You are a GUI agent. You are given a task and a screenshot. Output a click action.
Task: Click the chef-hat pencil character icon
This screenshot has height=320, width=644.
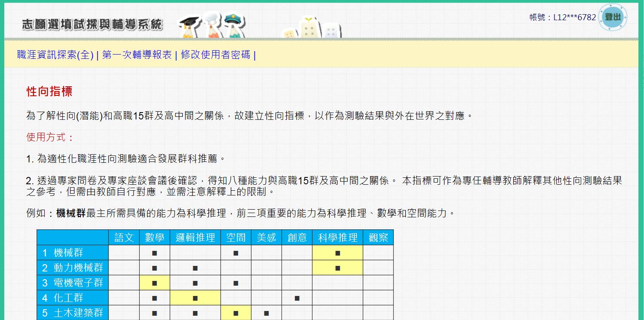(x=212, y=25)
